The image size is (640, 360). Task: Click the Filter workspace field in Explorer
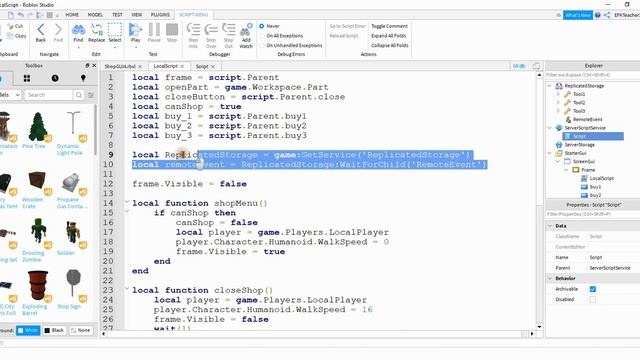(593, 75)
